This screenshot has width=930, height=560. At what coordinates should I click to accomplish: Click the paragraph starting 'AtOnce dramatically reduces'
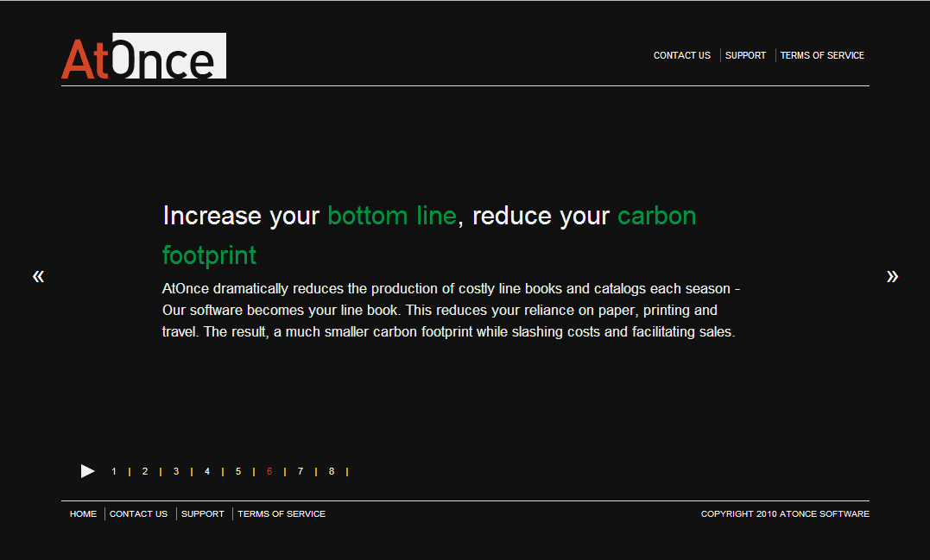(451, 310)
